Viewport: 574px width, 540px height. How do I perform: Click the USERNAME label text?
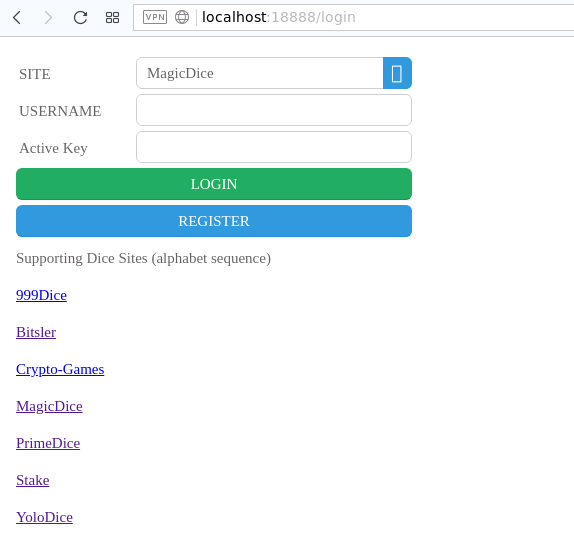[x=60, y=111]
